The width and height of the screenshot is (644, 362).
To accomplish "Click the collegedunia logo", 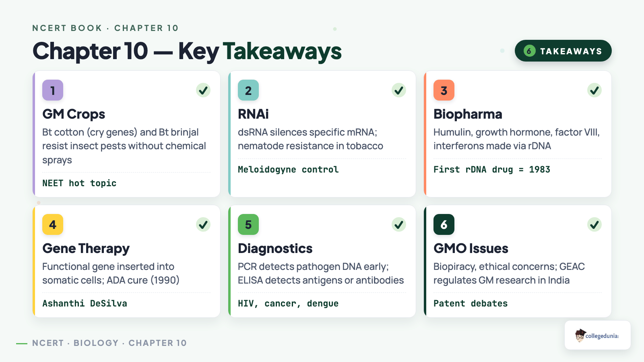I will pos(598,335).
